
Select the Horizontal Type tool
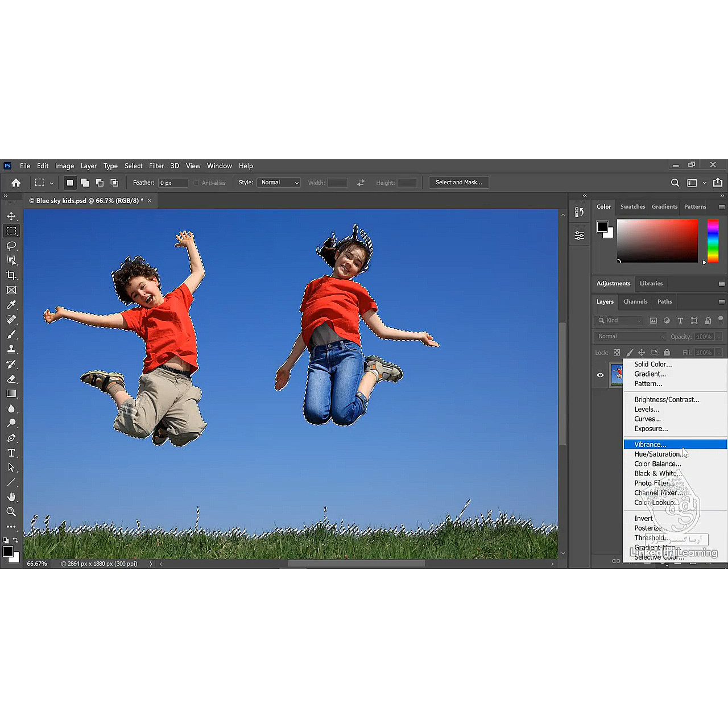click(11, 453)
